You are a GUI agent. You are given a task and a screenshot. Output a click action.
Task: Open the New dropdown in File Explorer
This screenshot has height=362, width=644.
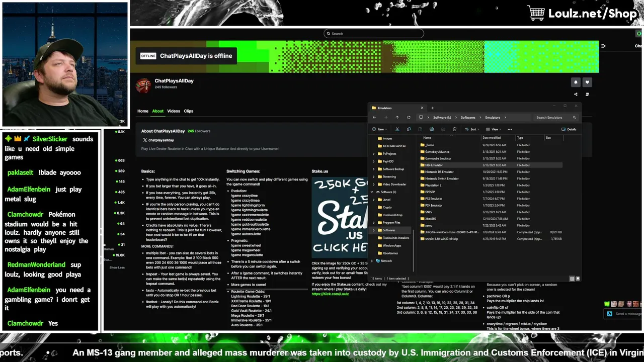pyautogui.click(x=380, y=129)
